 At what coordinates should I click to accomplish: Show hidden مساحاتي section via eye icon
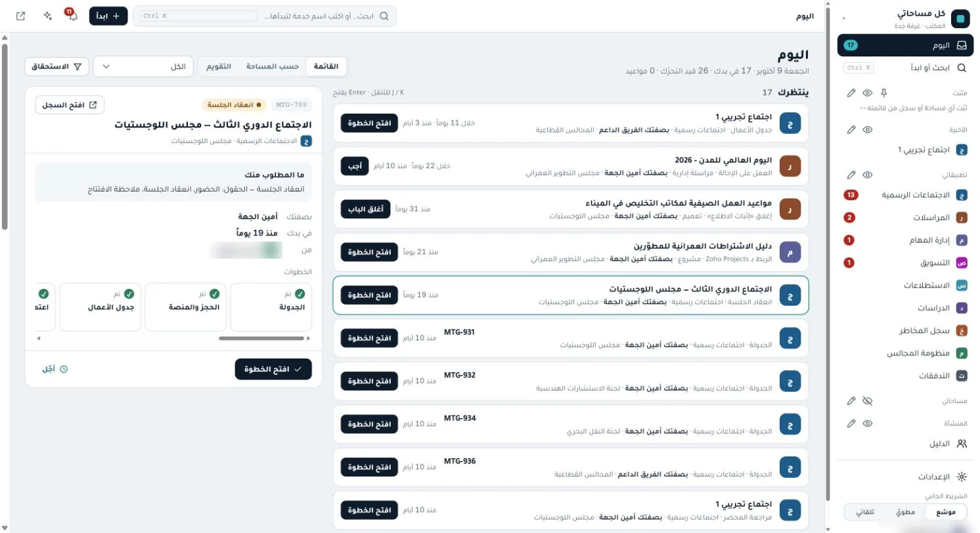click(x=868, y=400)
